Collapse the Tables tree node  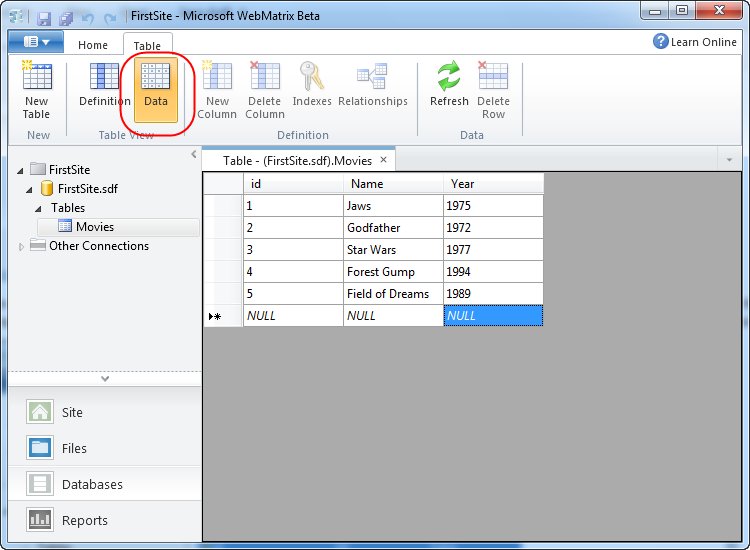(x=38, y=209)
